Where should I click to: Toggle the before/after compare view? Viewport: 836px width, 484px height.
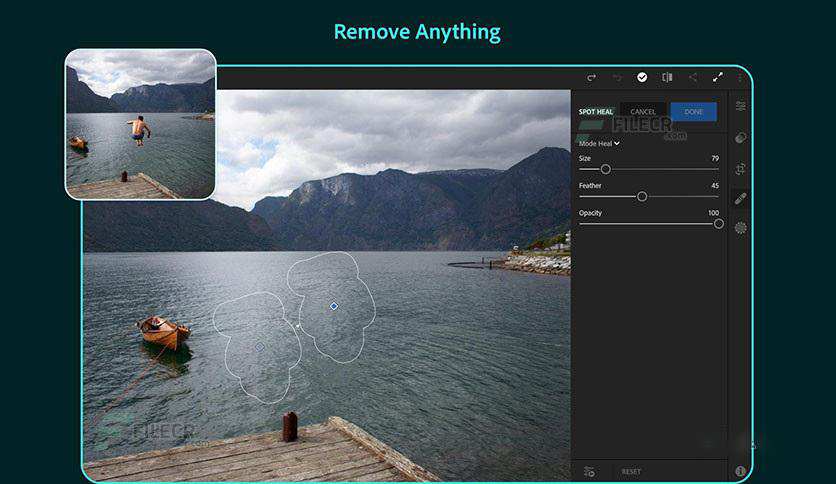(x=667, y=77)
